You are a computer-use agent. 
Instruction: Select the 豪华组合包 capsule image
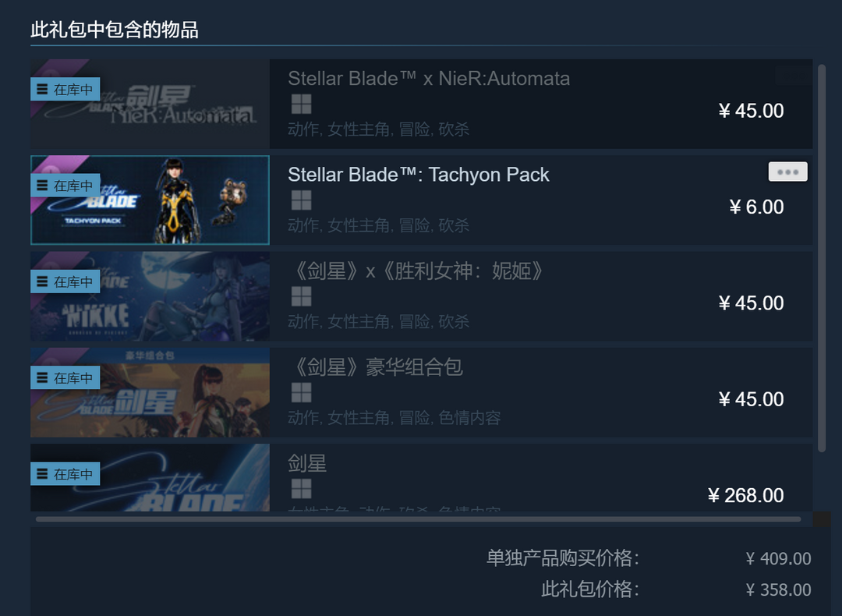coord(150,392)
